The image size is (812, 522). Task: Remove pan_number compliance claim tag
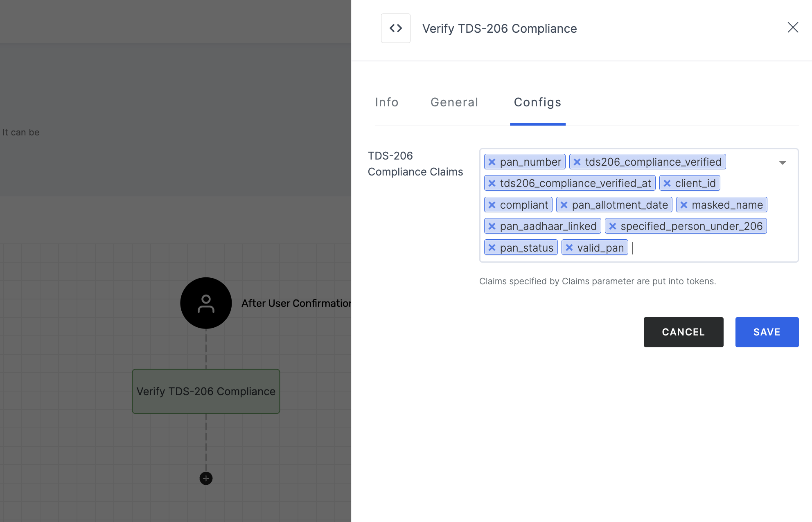493,162
